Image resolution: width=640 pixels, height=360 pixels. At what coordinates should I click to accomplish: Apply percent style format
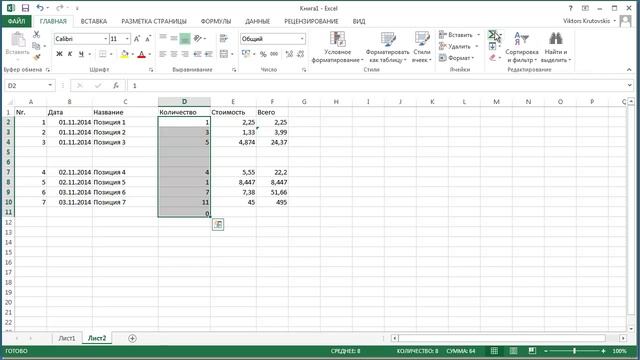click(x=263, y=54)
